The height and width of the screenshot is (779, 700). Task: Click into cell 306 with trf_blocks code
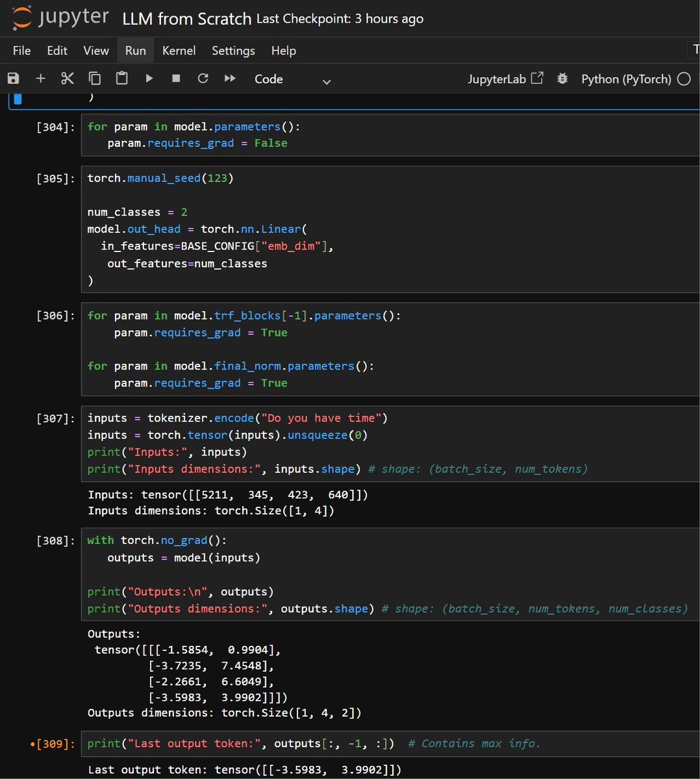(x=390, y=350)
